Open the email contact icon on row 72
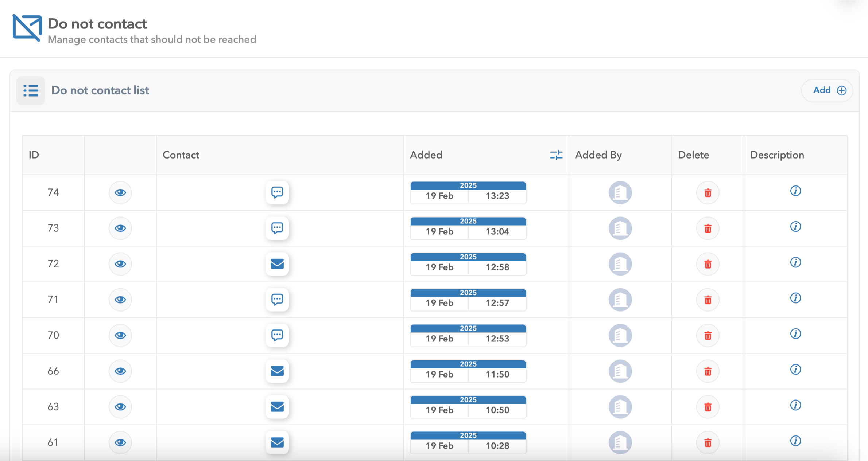Screen dimensions: 868x461 point(277,264)
